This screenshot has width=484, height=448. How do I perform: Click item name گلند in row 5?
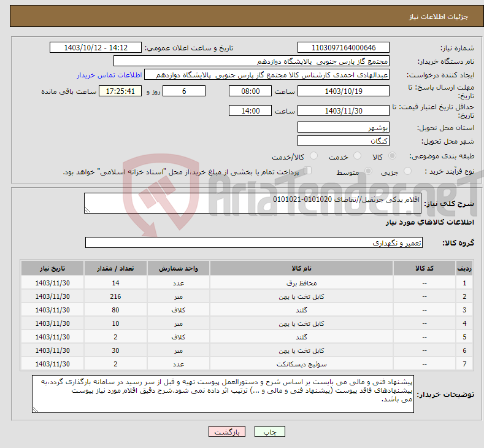301,337
